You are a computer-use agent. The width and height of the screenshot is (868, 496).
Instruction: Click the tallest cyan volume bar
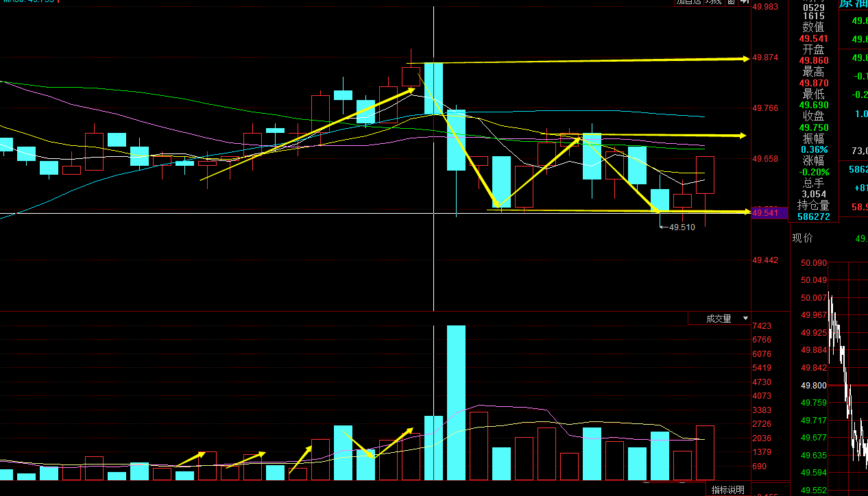pos(456,403)
